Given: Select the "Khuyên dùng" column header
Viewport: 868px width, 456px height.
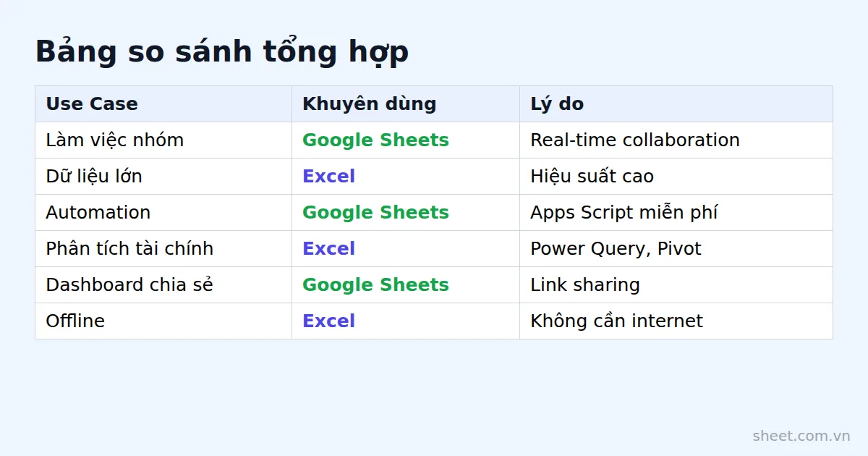Looking at the screenshot, I should [406, 104].
